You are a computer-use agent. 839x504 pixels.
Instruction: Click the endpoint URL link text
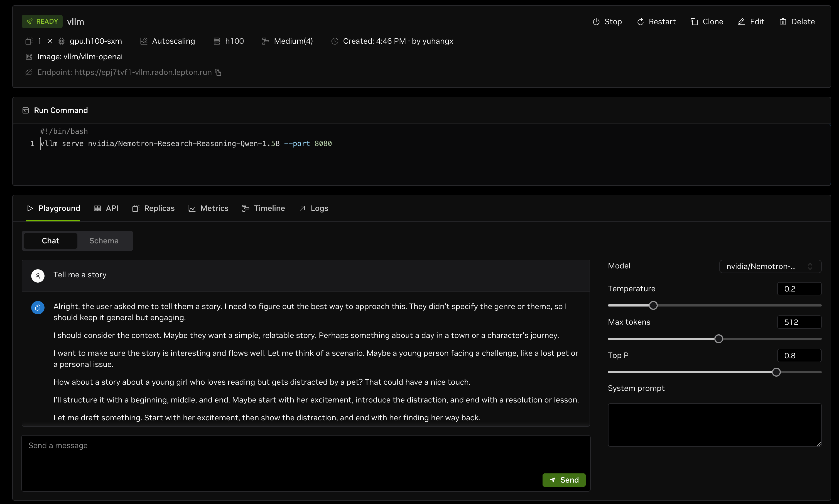[143, 72]
